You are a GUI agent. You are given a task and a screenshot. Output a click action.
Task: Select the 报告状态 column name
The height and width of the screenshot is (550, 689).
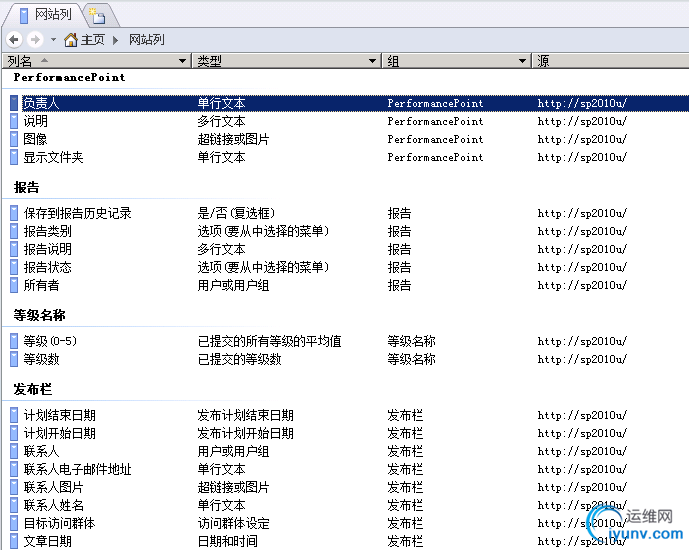coord(47,267)
